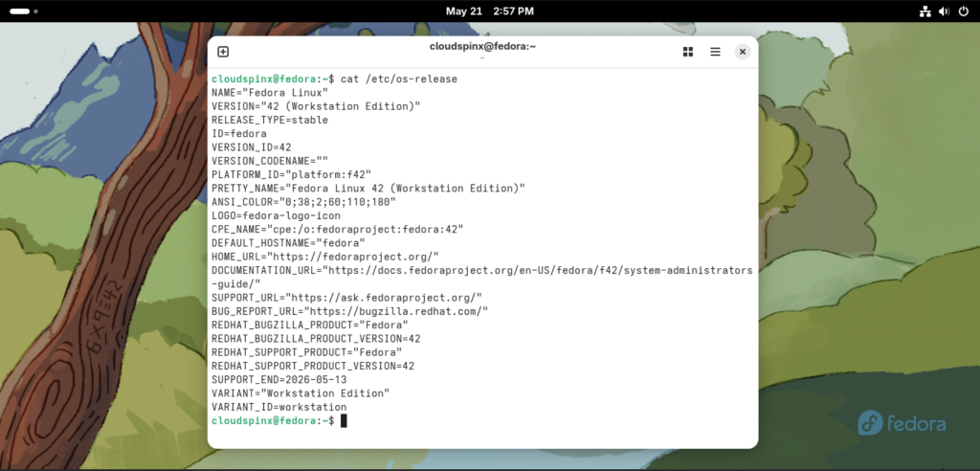980x471 pixels.
Task: Open the power icon system menu
Action: click(x=963, y=11)
